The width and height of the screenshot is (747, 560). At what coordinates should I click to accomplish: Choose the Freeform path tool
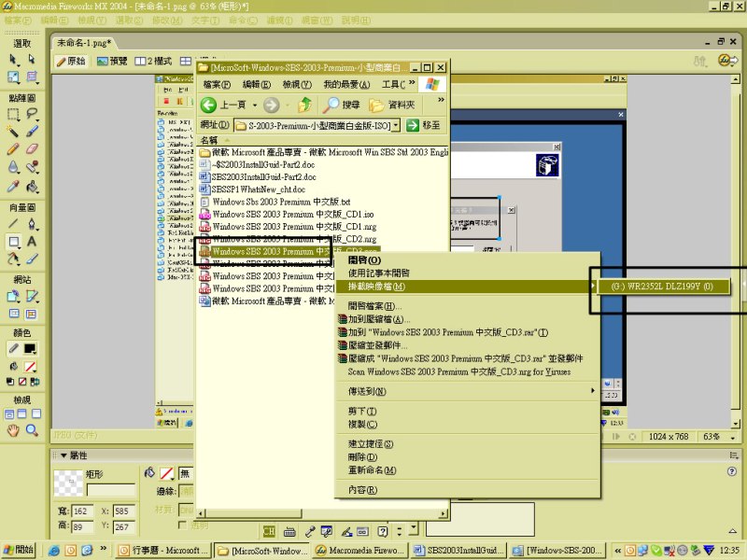[x=13, y=259]
